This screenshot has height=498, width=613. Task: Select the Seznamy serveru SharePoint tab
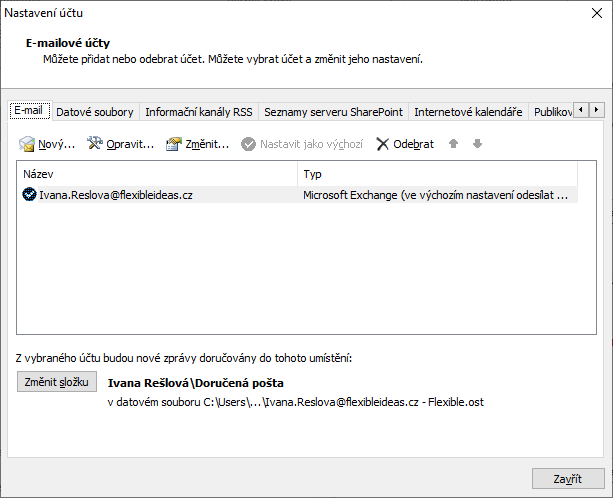tap(331, 112)
